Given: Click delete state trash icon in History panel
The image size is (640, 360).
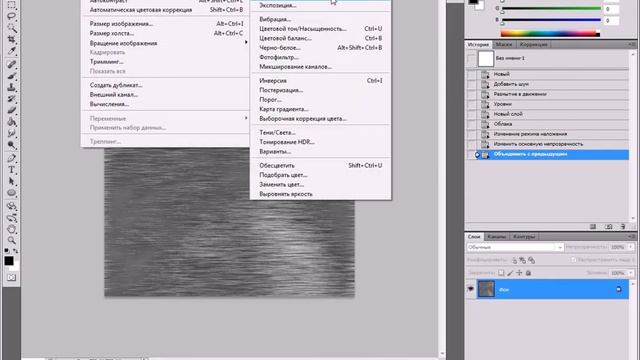Looking at the screenshot, I should [x=623, y=227].
